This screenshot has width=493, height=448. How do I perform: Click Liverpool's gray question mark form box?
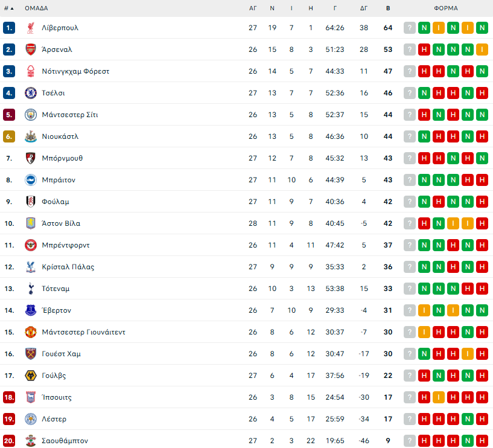409,28
